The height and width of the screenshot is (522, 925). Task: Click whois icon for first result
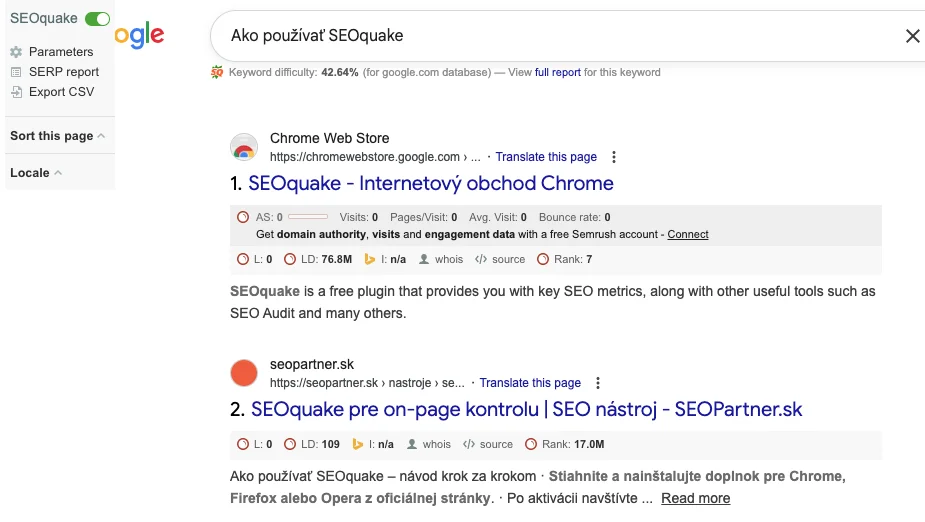(x=424, y=259)
